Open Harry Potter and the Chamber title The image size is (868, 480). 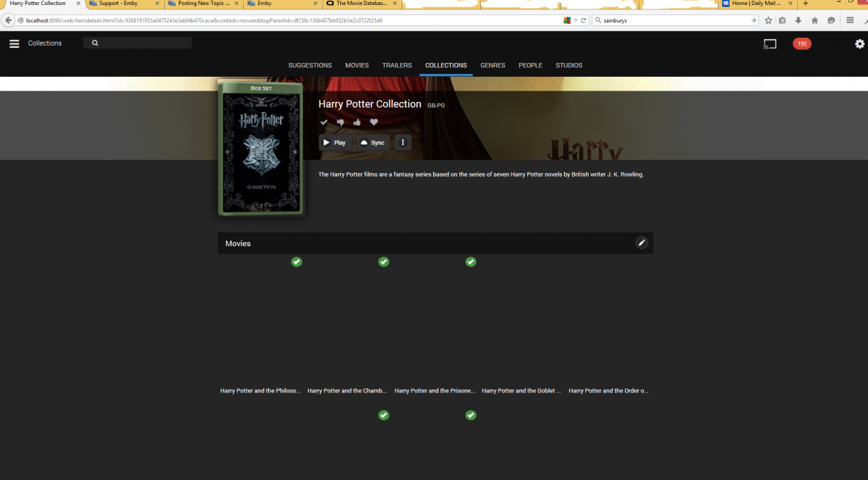click(347, 391)
